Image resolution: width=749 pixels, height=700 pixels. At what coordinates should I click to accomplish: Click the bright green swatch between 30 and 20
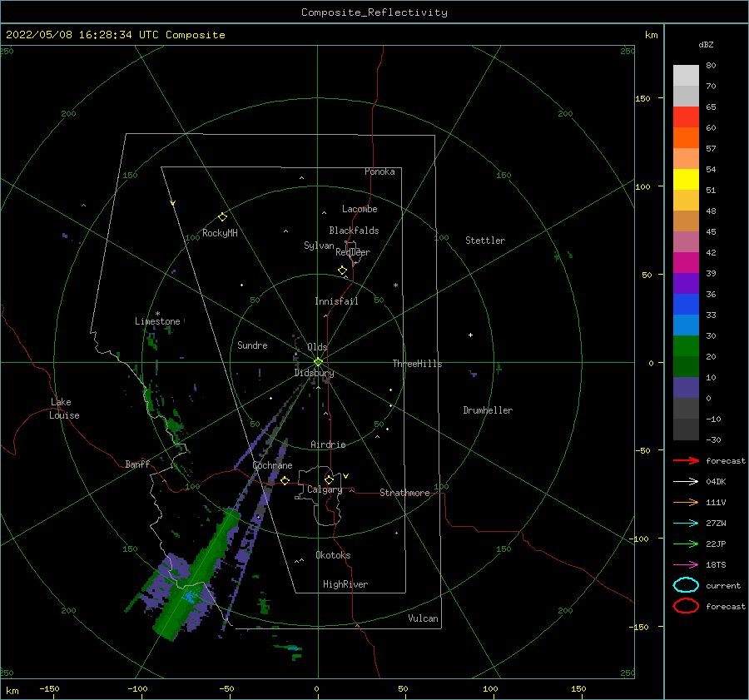click(686, 346)
